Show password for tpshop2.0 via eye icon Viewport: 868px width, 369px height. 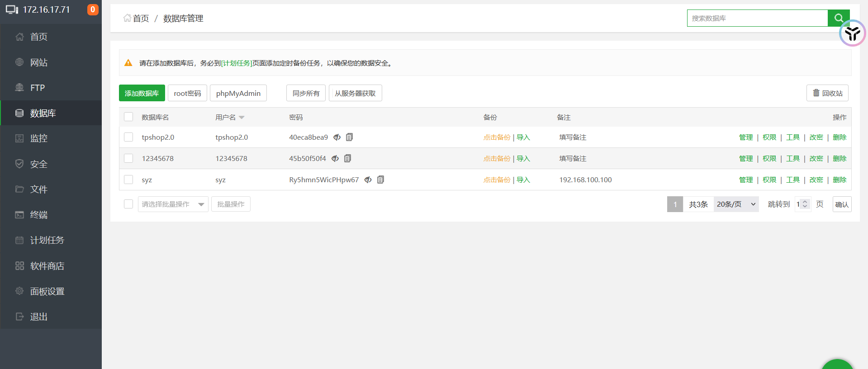[x=337, y=137]
